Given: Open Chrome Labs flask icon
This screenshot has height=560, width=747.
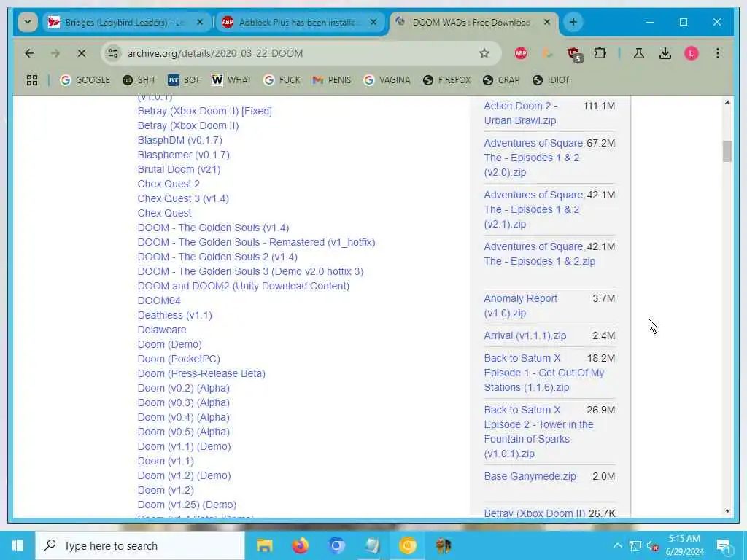Looking at the screenshot, I should coord(639,53).
